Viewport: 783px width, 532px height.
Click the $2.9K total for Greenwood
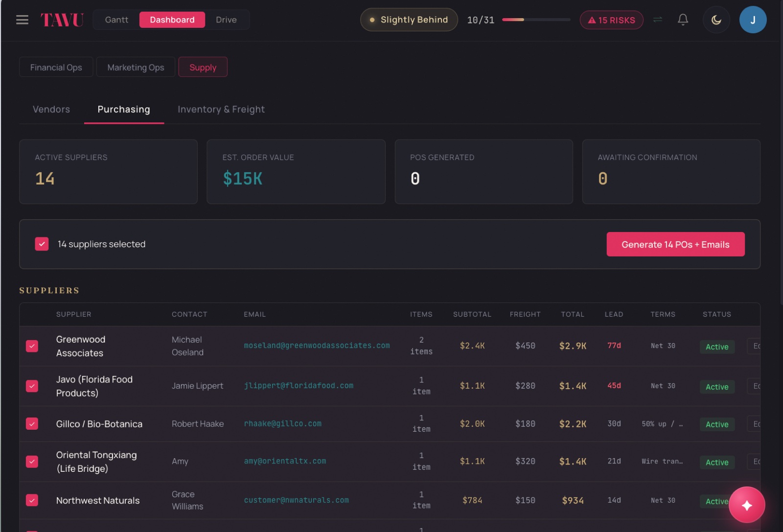pos(573,346)
